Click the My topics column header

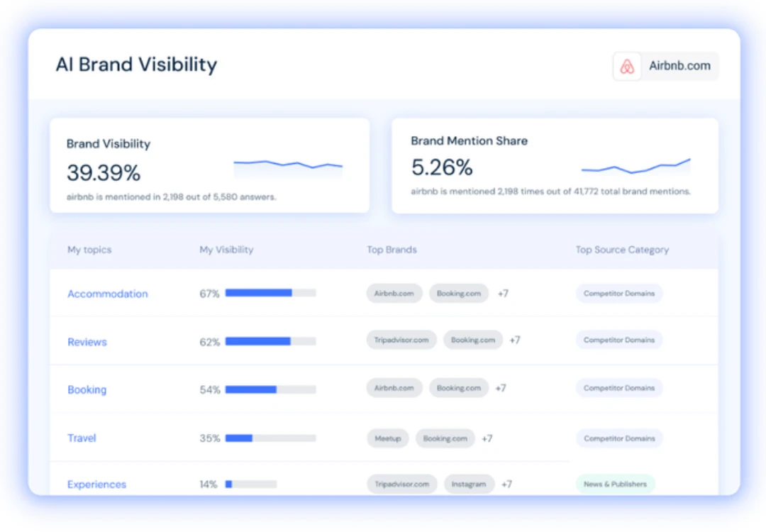coord(89,250)
